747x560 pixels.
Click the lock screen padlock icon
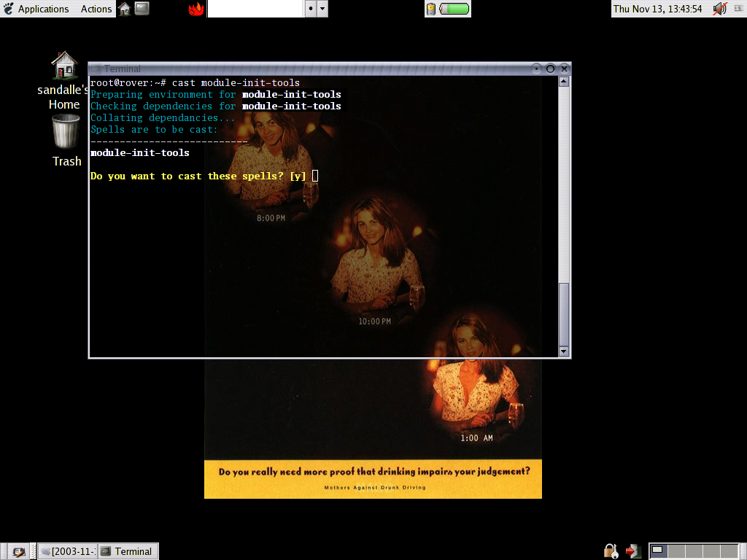tap(611, 551)
